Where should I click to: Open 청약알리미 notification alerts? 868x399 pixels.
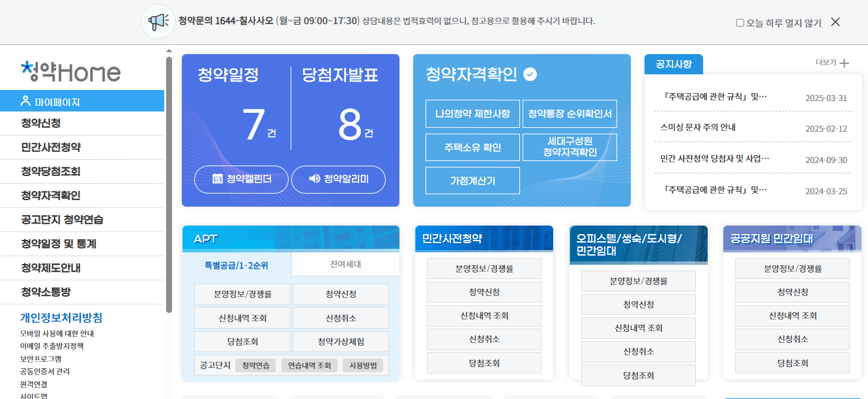pyautogui.click(x=338, y=179)
